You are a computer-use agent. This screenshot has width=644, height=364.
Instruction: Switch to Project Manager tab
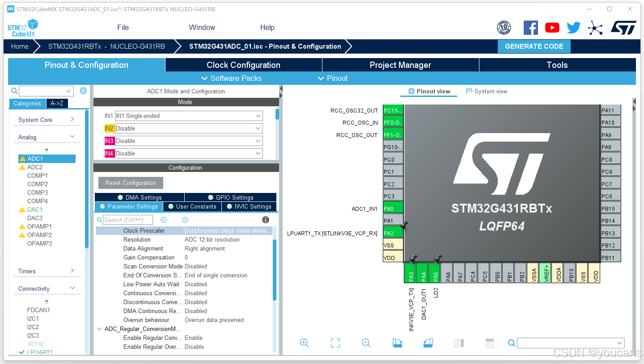click(400, 65)
